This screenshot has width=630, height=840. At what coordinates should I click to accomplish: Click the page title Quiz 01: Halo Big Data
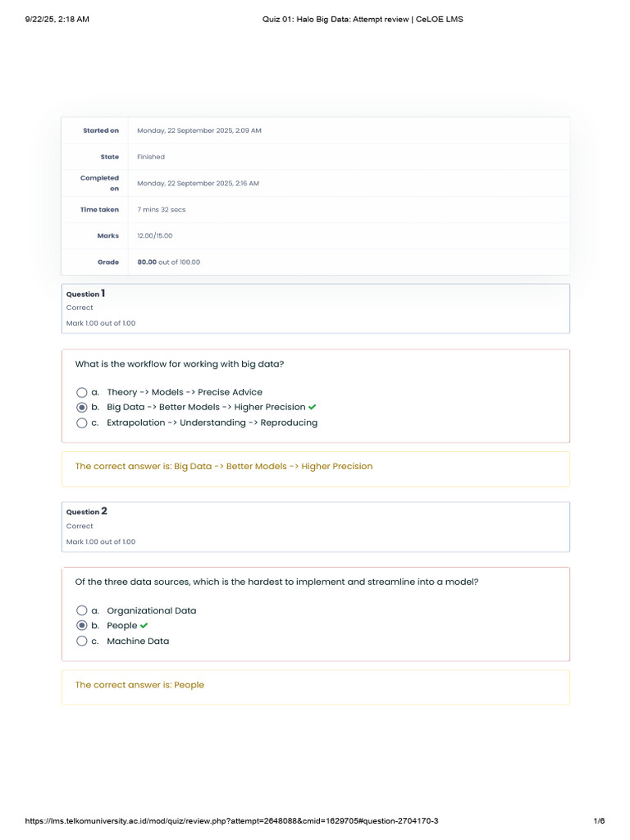[361, 19]
